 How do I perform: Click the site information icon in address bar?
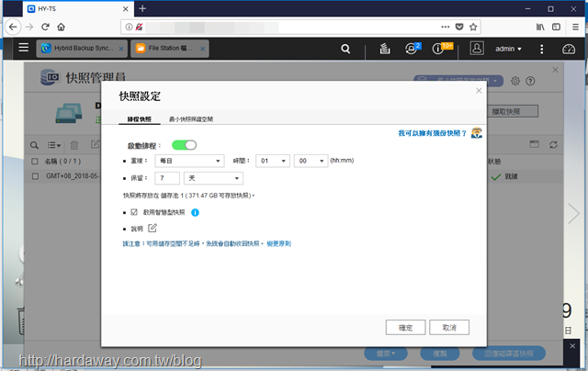129,27
